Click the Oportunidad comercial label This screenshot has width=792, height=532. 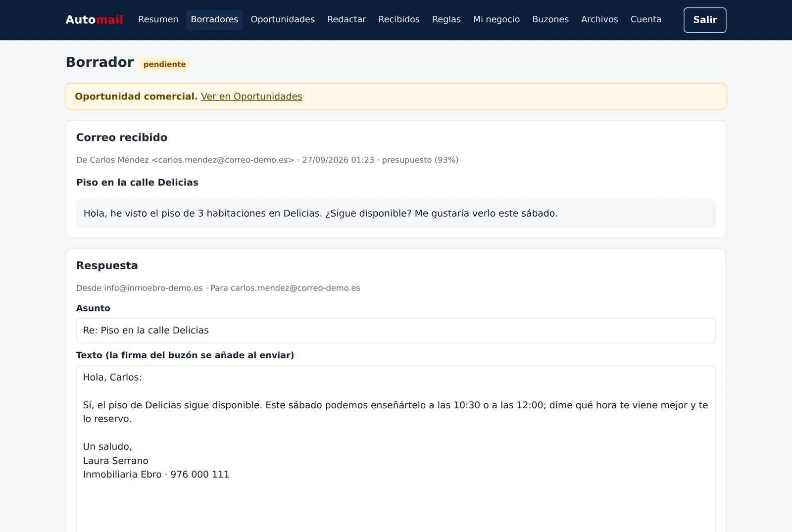point(136,97)
